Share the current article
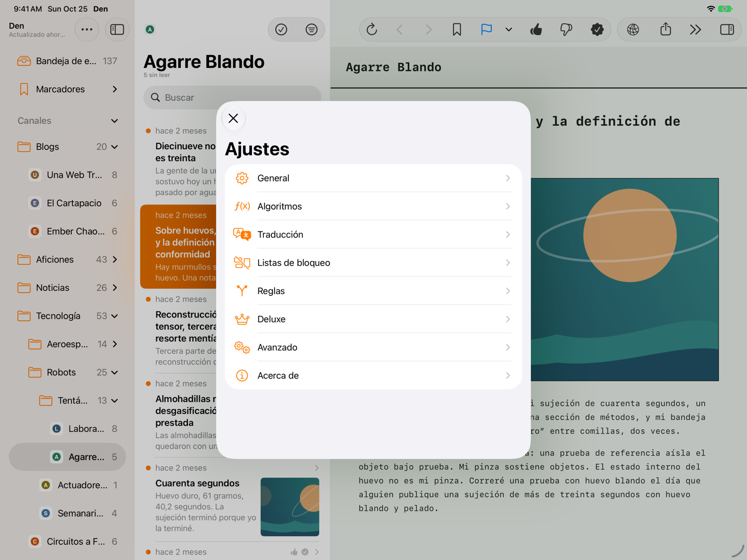Image resolution: width=747 pixels, height=560 pixels. point(666,29)
